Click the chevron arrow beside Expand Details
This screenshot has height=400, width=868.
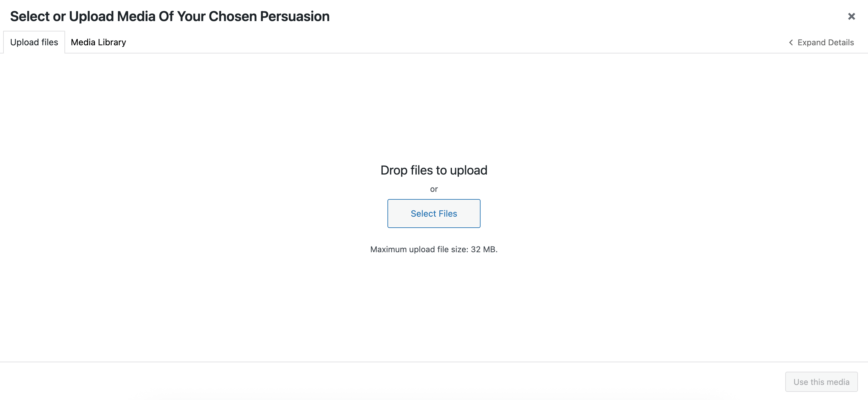791,42
